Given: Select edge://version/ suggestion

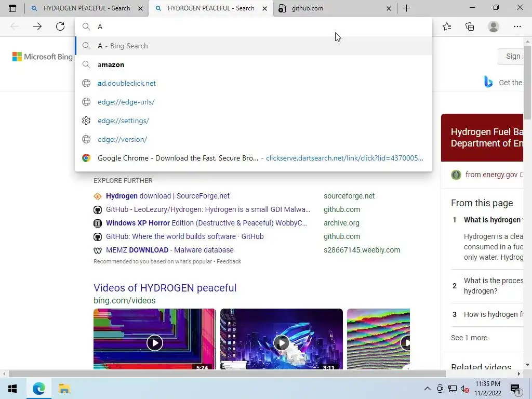Looking at the screenshot, I should [254, 139].
